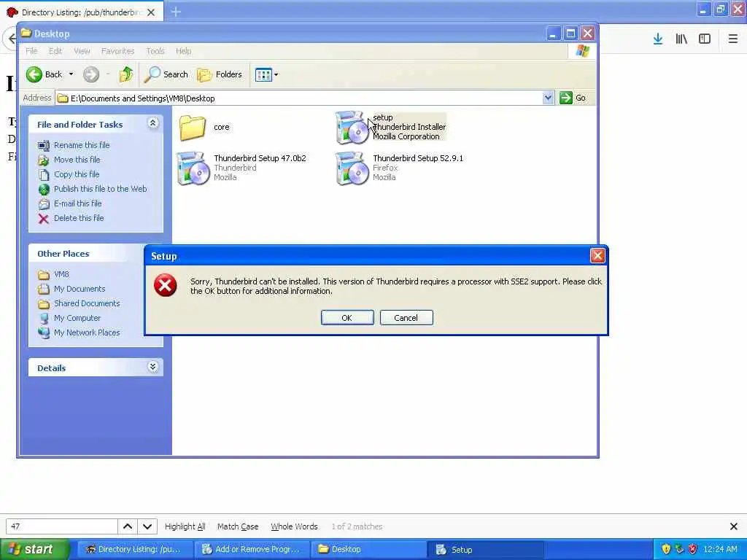This screenshot has width=747, height=560.
Task: Close the Setup error dialog
Action: point(597,256)
